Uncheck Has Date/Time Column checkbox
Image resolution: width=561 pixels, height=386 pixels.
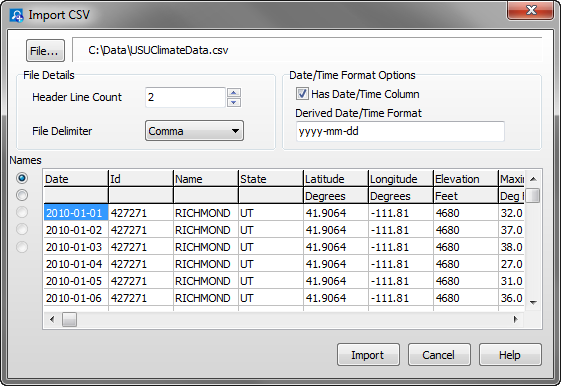(302, 94)
